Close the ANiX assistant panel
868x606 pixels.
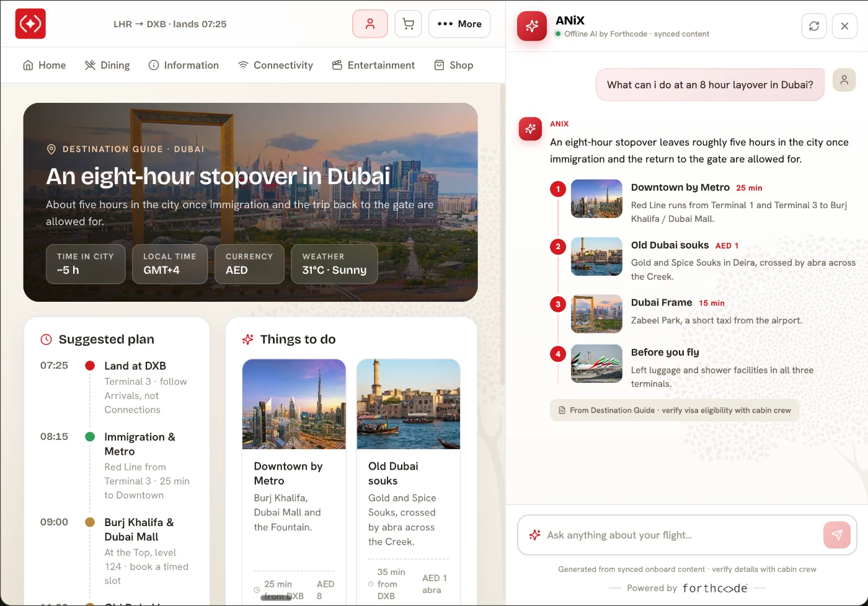[844, 26]
